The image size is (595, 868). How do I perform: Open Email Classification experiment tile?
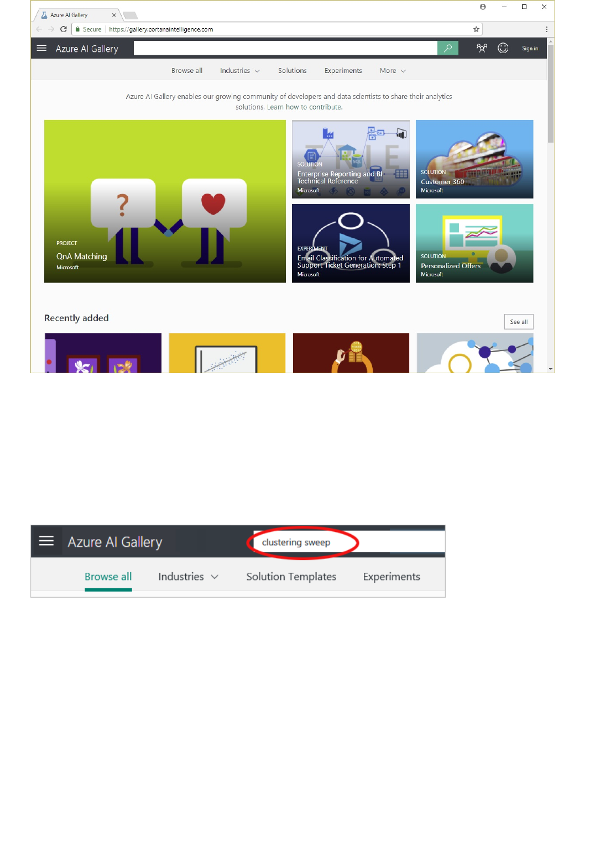tap(351, 243)
